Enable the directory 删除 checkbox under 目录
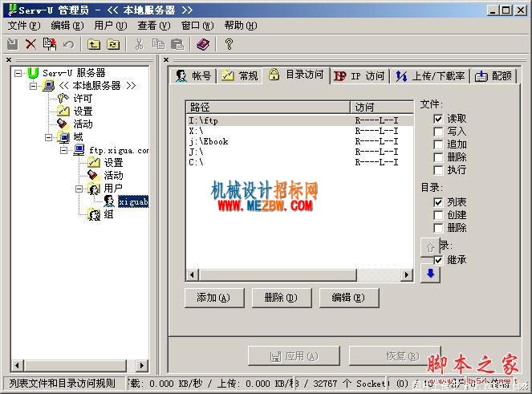The height and width of the screenshot is (394, 532). (438, 228)
